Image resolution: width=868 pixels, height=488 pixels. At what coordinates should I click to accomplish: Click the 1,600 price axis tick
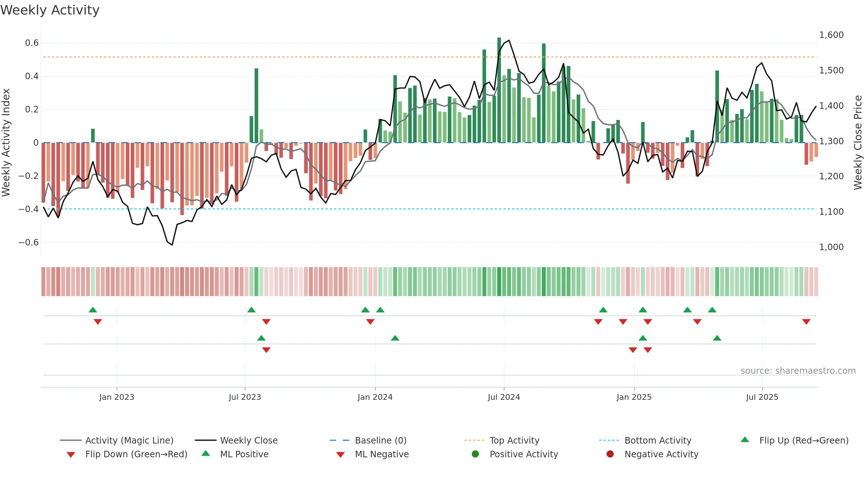[x=831, y=35]
